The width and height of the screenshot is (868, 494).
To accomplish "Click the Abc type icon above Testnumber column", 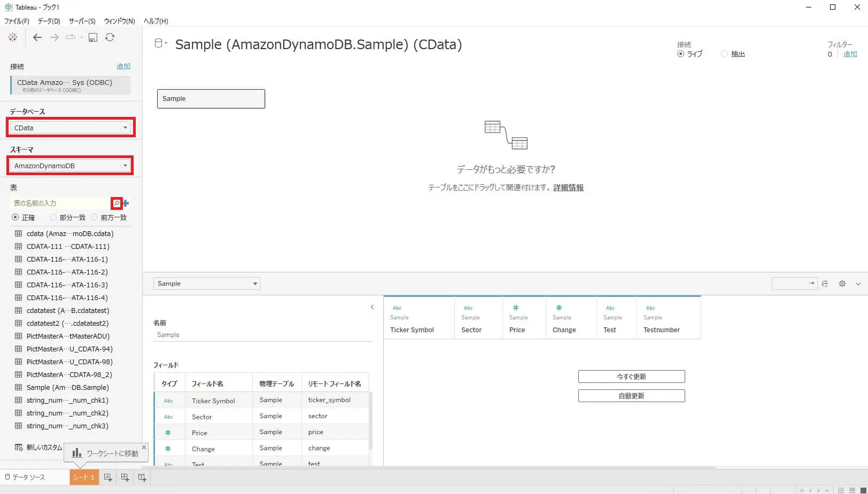I will (x=650, y=308).
